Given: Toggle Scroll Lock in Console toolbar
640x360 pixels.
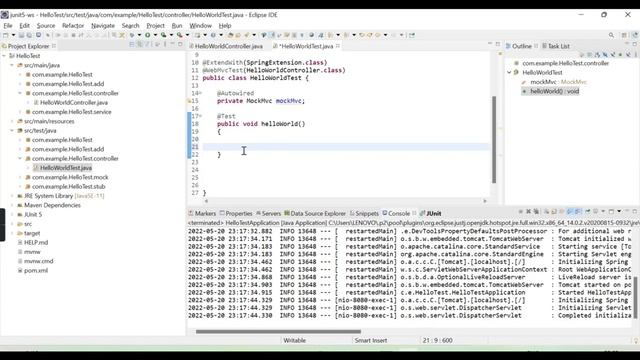Looking at the screenshot, I should click(554, 211).
